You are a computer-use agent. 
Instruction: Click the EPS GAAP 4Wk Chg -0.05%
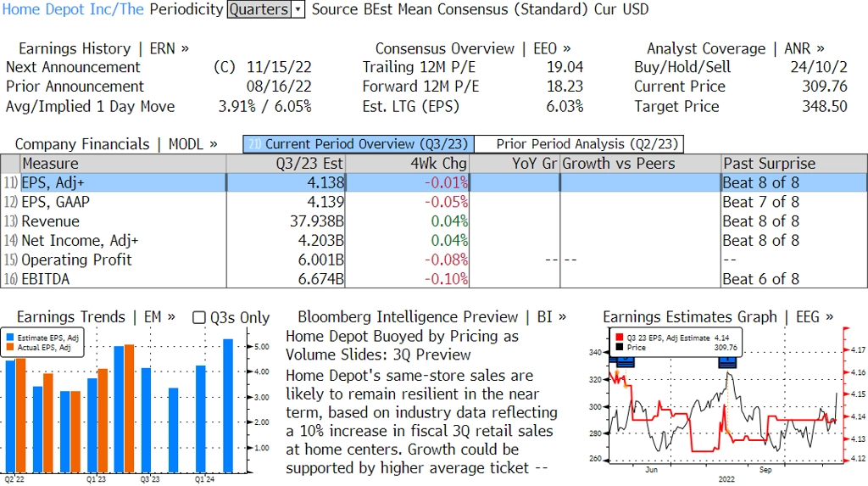pyautogui.click(x=446, y=202)
